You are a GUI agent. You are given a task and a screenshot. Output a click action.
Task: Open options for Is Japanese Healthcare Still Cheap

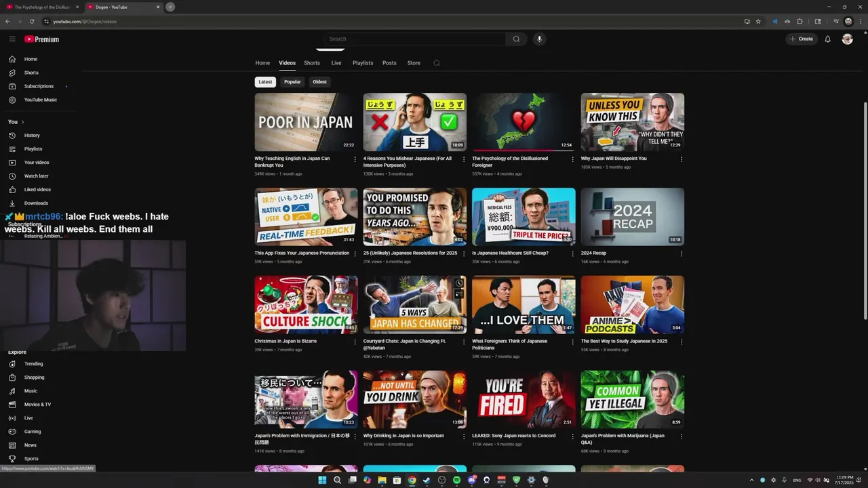point(572,253)
